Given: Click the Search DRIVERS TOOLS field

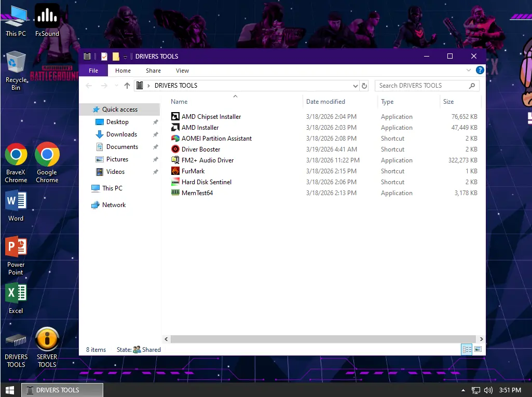Looking at the screenshot, I should click(x=427, y=86).
